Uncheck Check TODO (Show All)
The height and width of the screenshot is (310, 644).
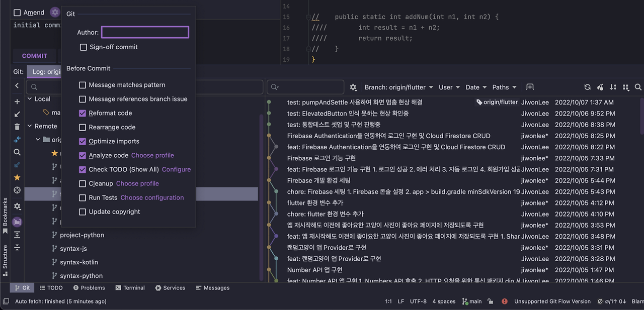pos(83,169)
